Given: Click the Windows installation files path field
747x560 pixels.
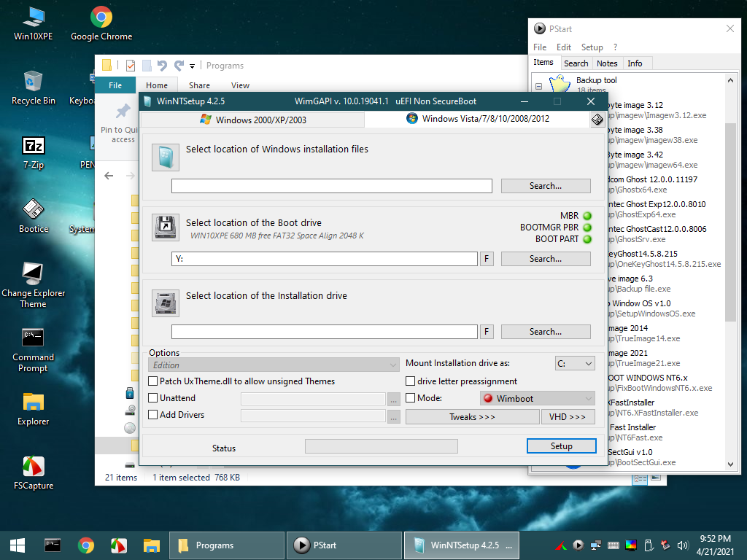Looking at the screenshot, I should pyautogui.click(x=332, y=186).
